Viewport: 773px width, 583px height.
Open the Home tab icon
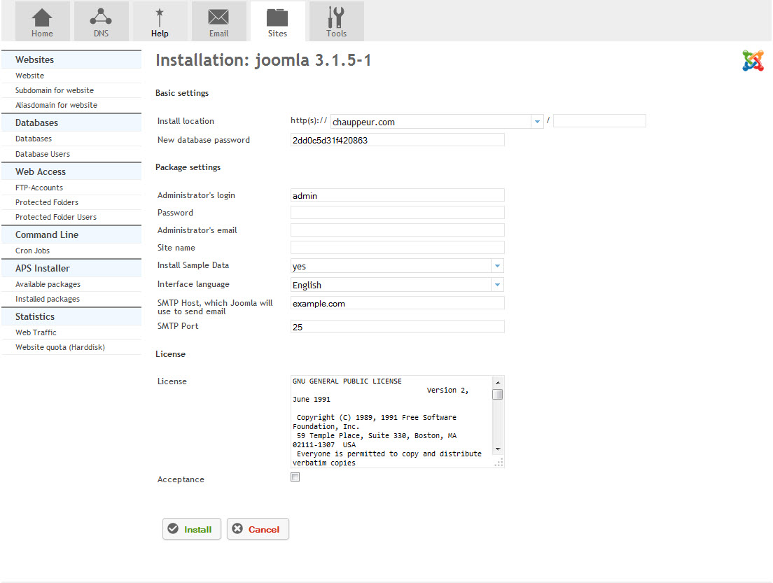coord(42,21)
